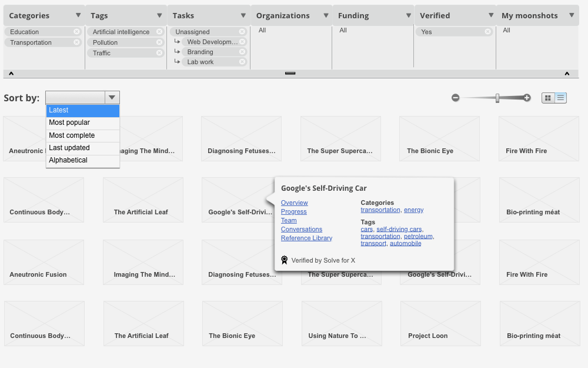
Task: Click the zoom slider handle
Action: tap(497, 98)
